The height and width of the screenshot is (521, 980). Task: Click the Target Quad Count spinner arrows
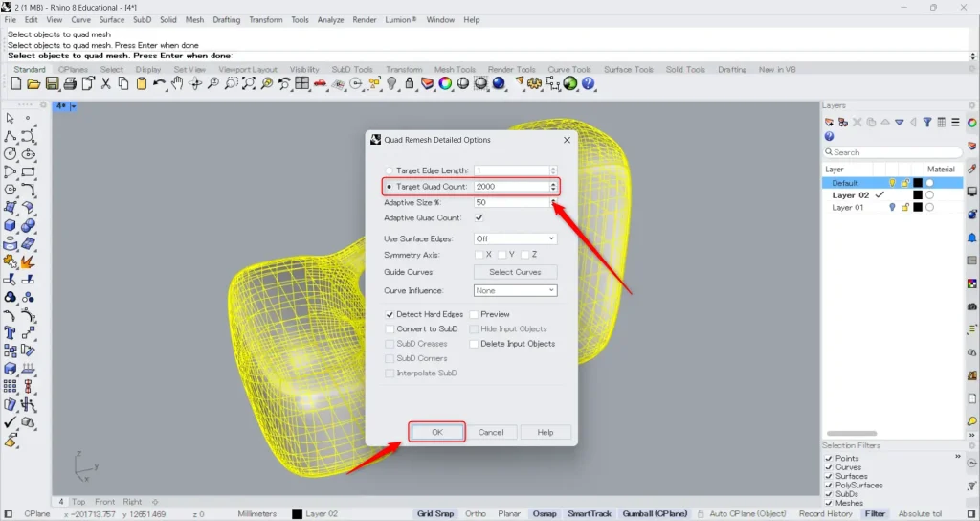[x=553, y=187]
